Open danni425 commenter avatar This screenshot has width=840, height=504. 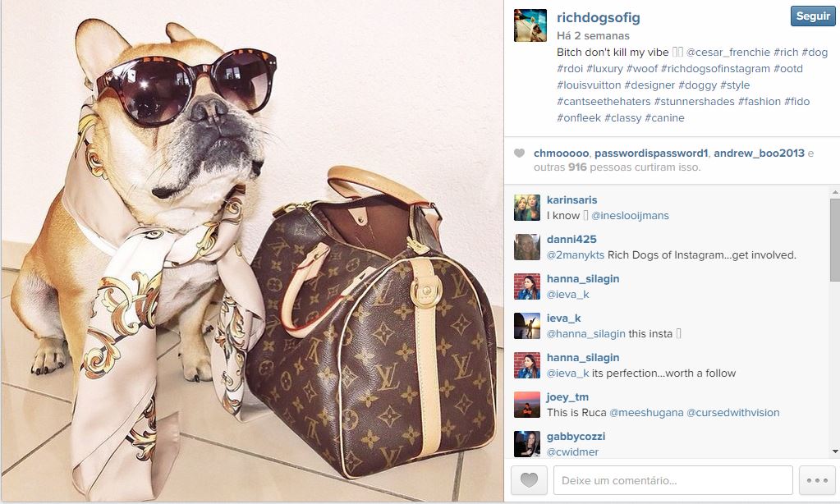526,247
